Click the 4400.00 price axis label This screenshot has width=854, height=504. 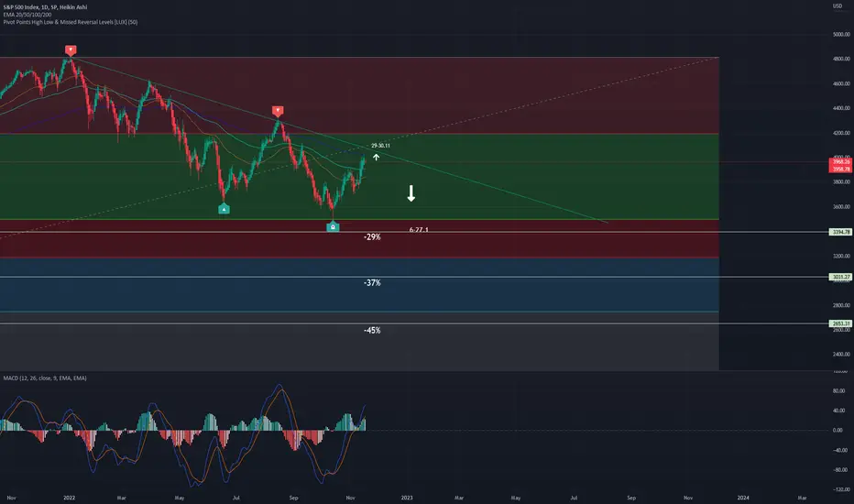click(x=841, y=108)
